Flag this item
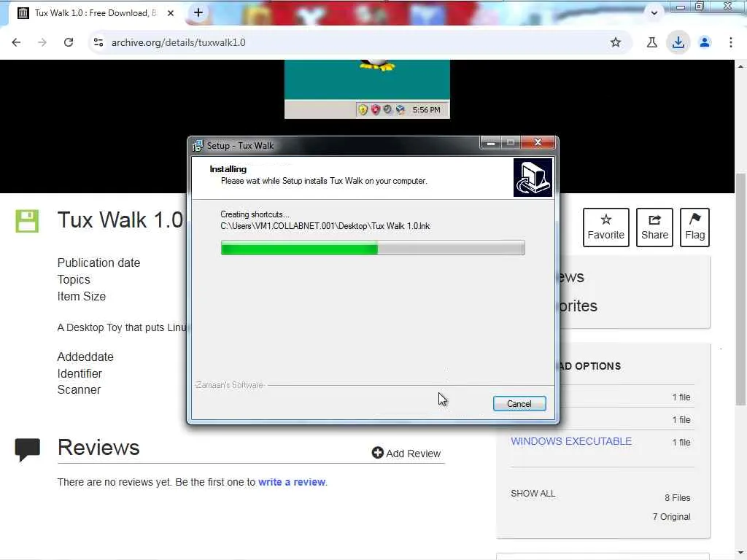 point(695,227)
